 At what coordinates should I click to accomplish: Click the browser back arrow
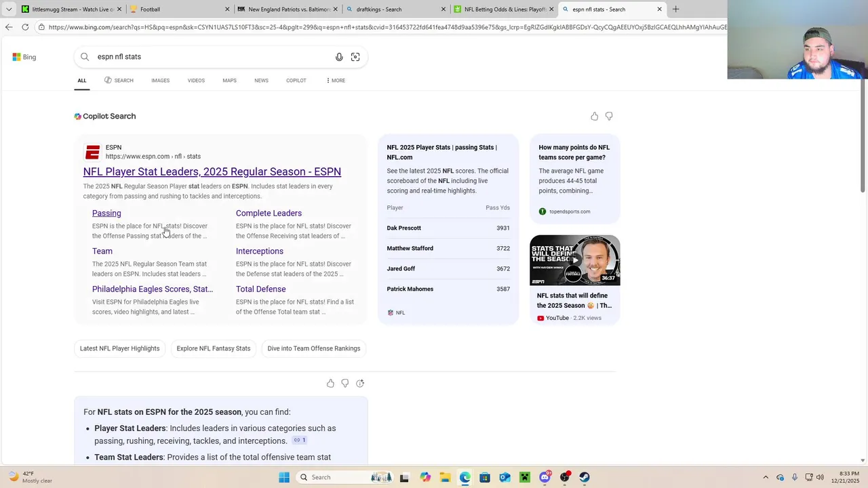tap(9, 27)
